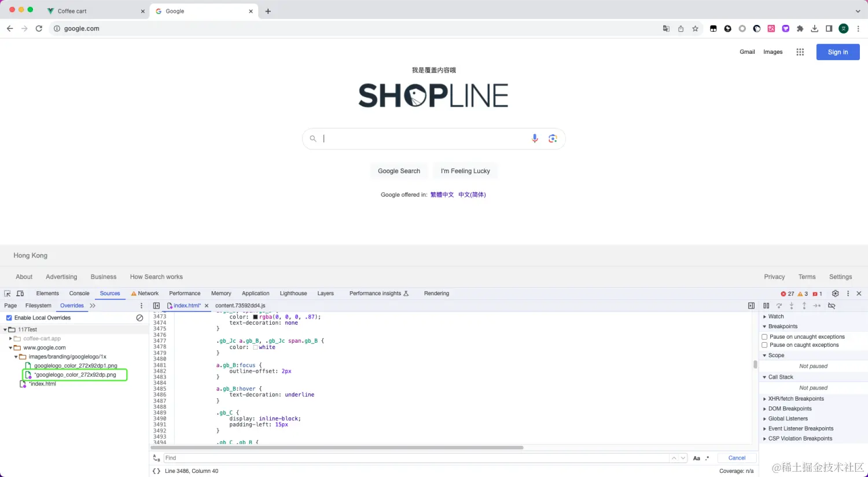Expand the coffee-cart.app folder
868x477 pixels.
[x=10, y=339]
